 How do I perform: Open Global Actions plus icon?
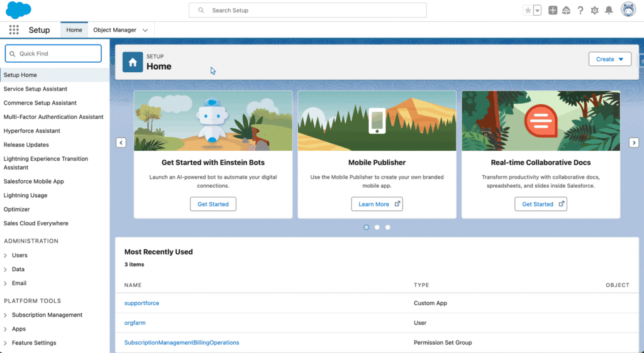[553, 10]
